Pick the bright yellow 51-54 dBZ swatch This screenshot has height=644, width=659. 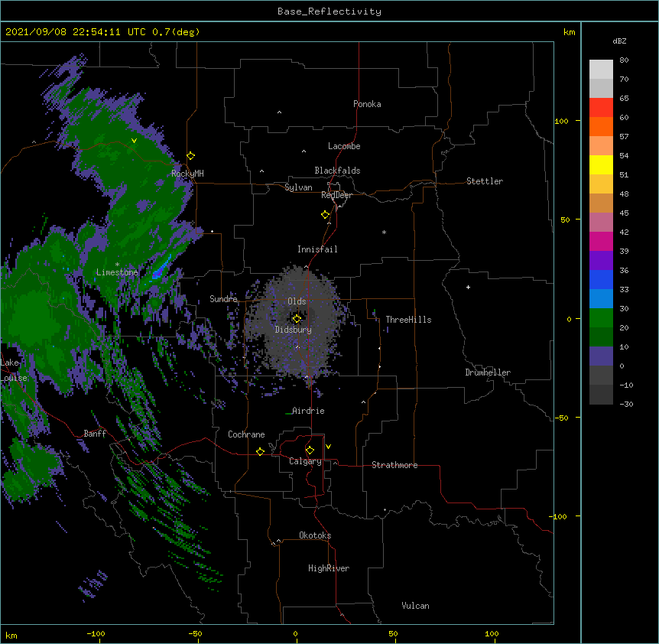[601, 164]
